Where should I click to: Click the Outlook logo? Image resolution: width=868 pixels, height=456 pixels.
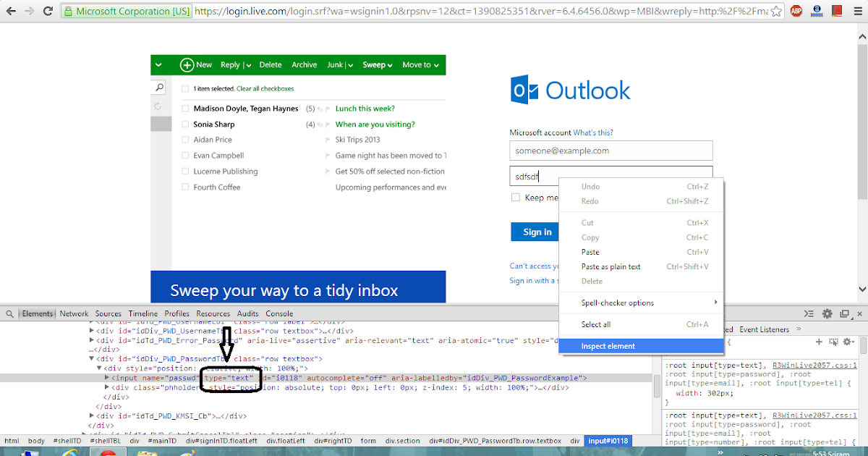570,90
